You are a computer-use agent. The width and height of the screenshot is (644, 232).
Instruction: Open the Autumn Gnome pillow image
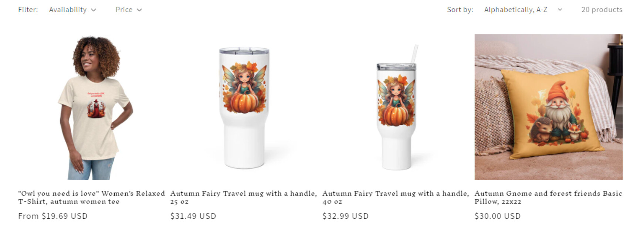click(549, 107)
